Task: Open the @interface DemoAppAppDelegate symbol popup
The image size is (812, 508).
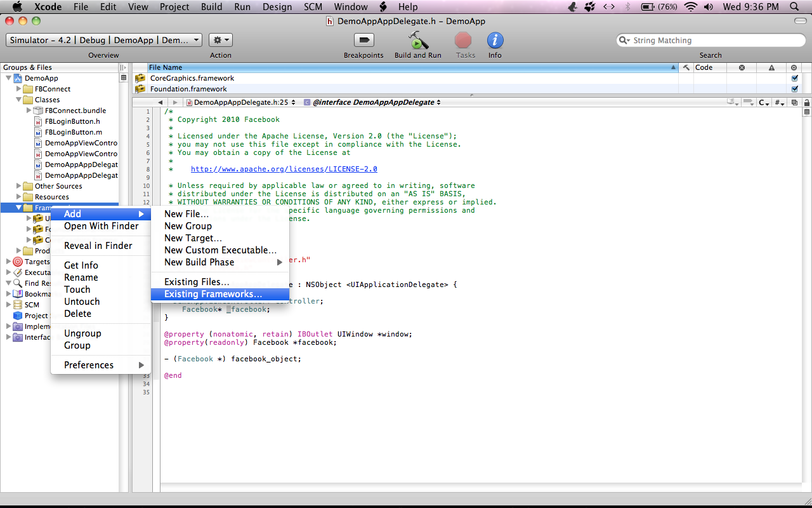Action: point(372,102)
